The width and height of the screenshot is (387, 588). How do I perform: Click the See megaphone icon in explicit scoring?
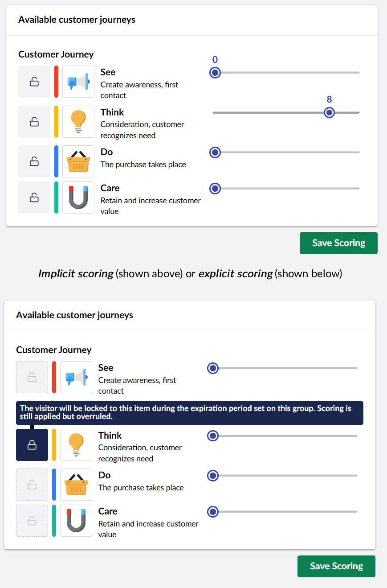(76, 377)
